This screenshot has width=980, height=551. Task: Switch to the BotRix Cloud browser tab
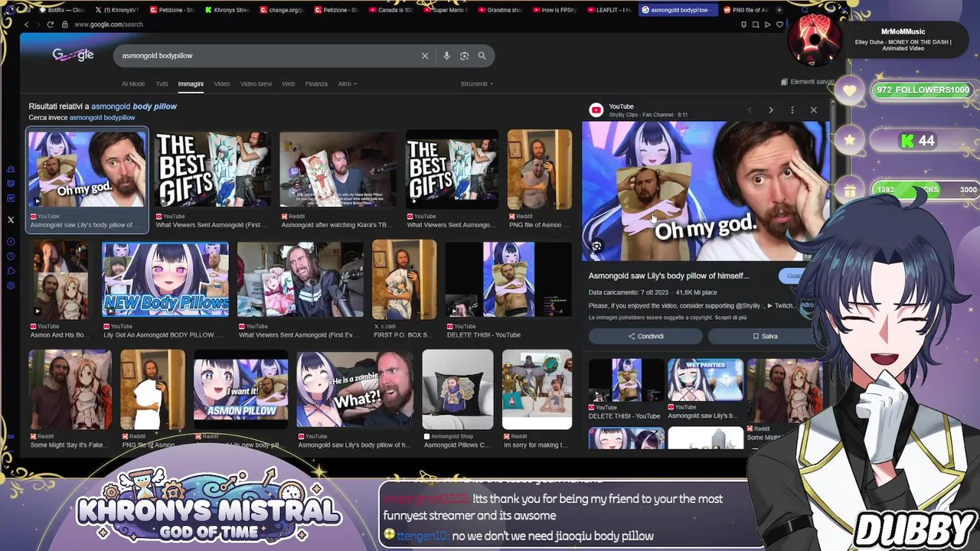pos(63,10)
